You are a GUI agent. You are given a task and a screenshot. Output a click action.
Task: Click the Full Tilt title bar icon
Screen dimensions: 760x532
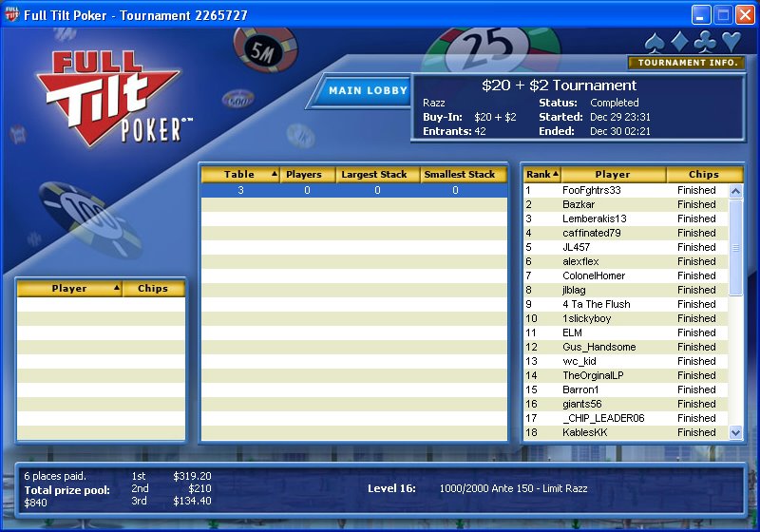(11, 14)
